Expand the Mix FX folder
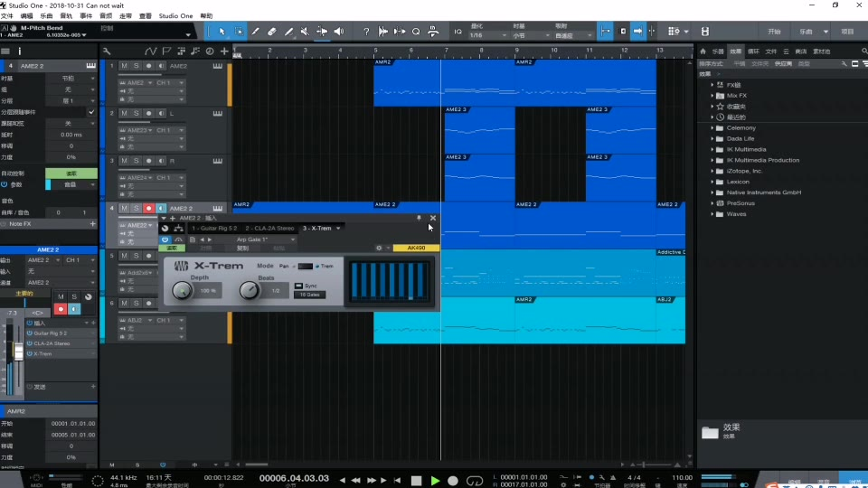This screenshot has width=868, height=488. click(712, 96)
